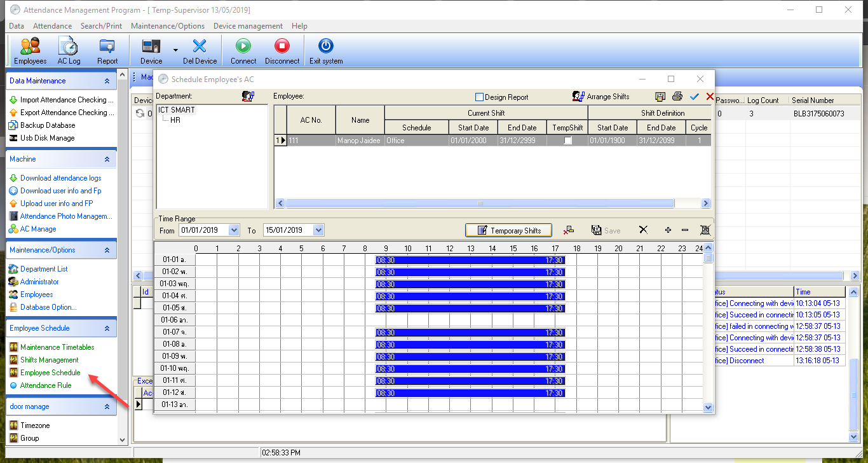
Task: Collapse the Data Maintenance panel
Action: (107, 81)
